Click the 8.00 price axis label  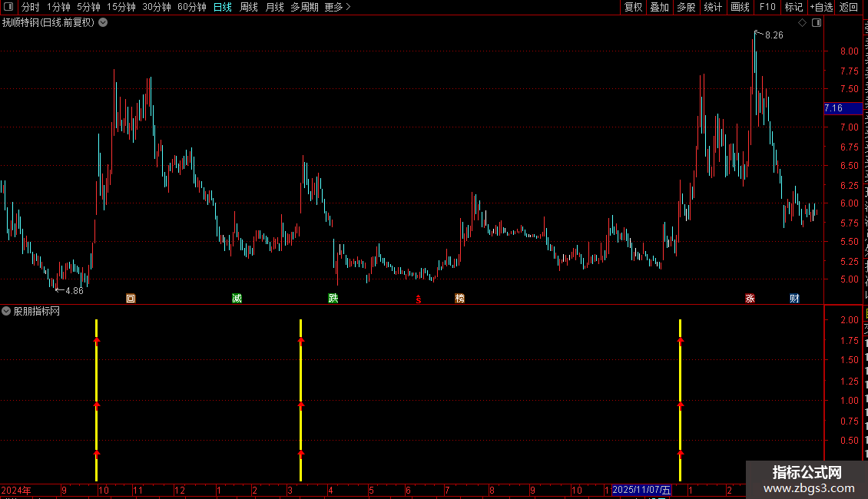click(849, 51)
